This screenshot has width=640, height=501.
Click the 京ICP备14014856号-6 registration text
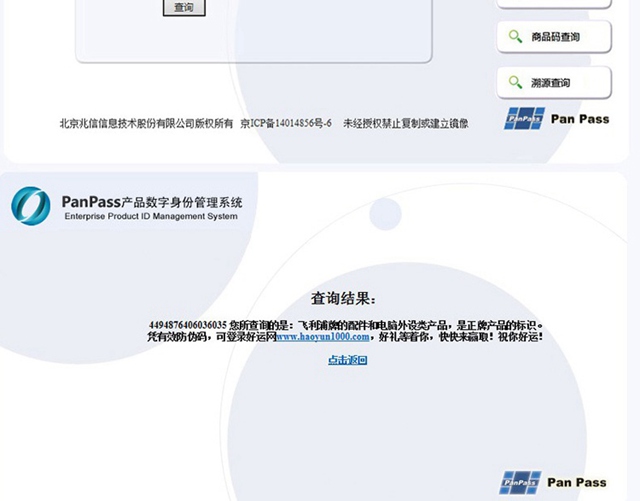(286, 124)
